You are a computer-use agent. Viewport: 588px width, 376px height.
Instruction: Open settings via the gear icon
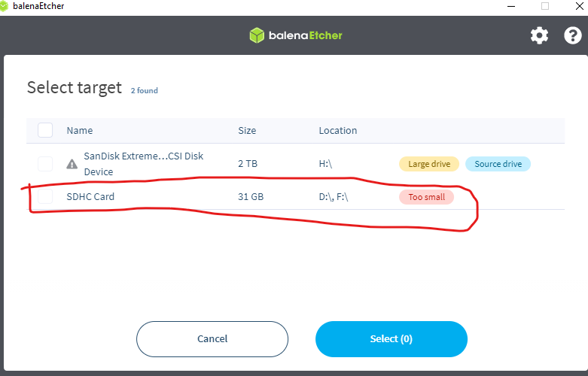[x=539, y=35]
